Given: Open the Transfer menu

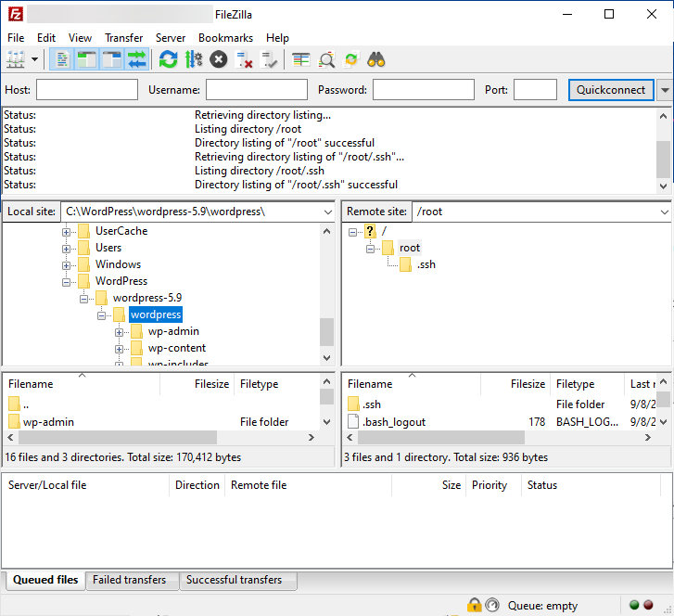Looking at the screenshot, I should [123, 38].
